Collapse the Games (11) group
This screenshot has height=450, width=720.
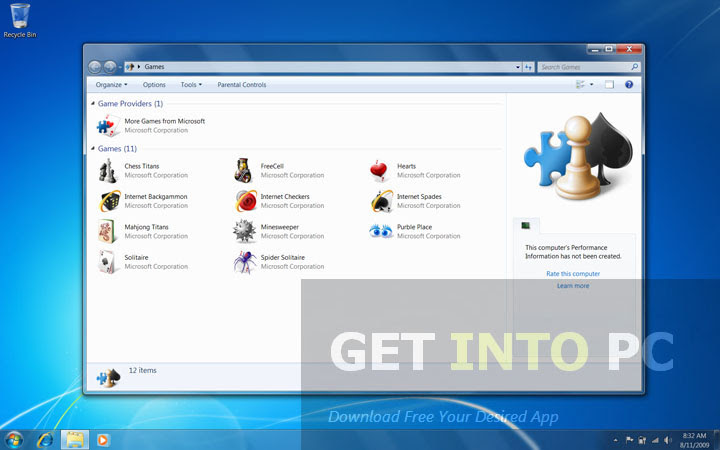(x=93, y=149)
